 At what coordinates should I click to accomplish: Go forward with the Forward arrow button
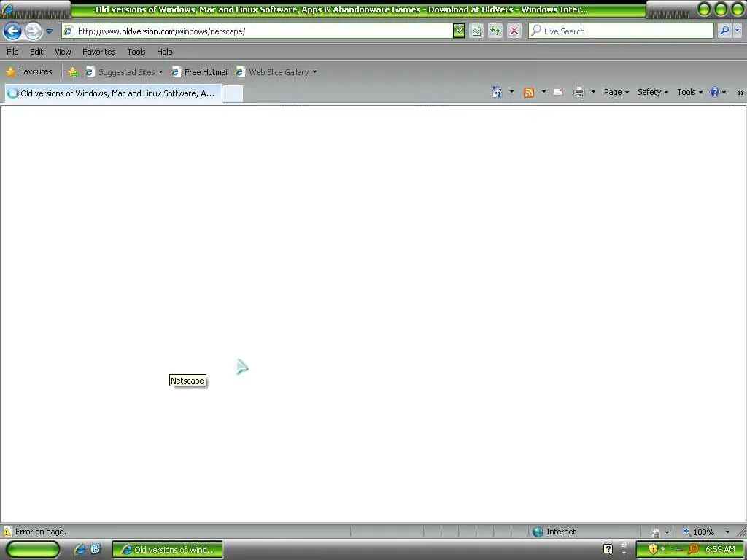33,31
